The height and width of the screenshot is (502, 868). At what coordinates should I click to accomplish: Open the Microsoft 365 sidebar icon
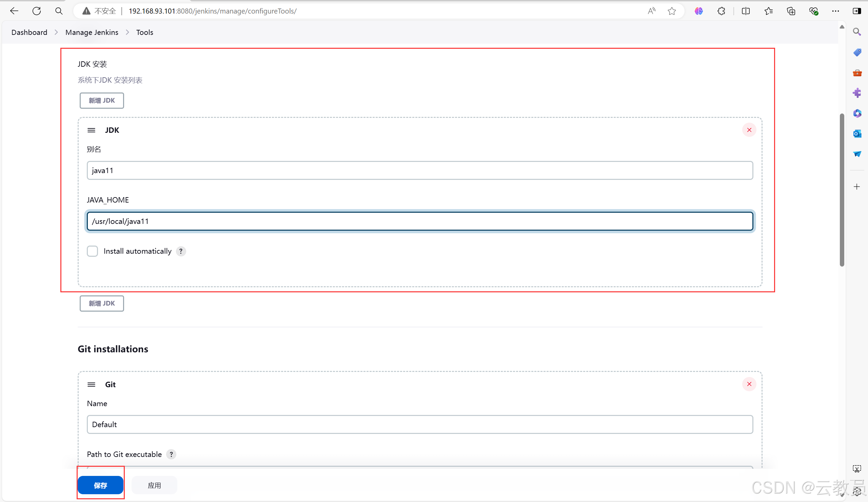click(857, 113)
